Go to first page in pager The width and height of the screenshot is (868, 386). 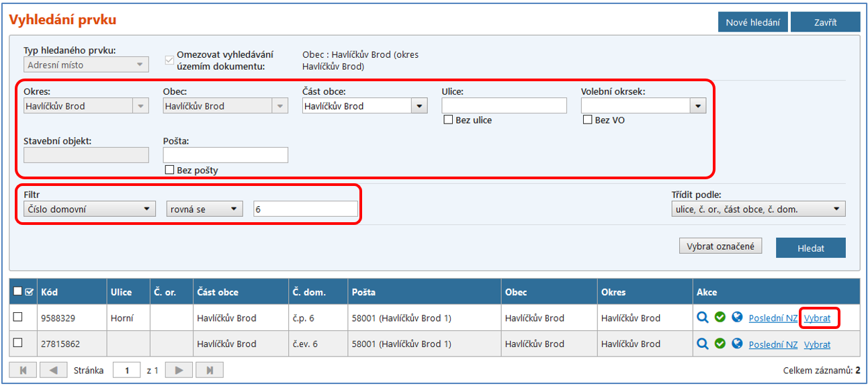[22, 370]
